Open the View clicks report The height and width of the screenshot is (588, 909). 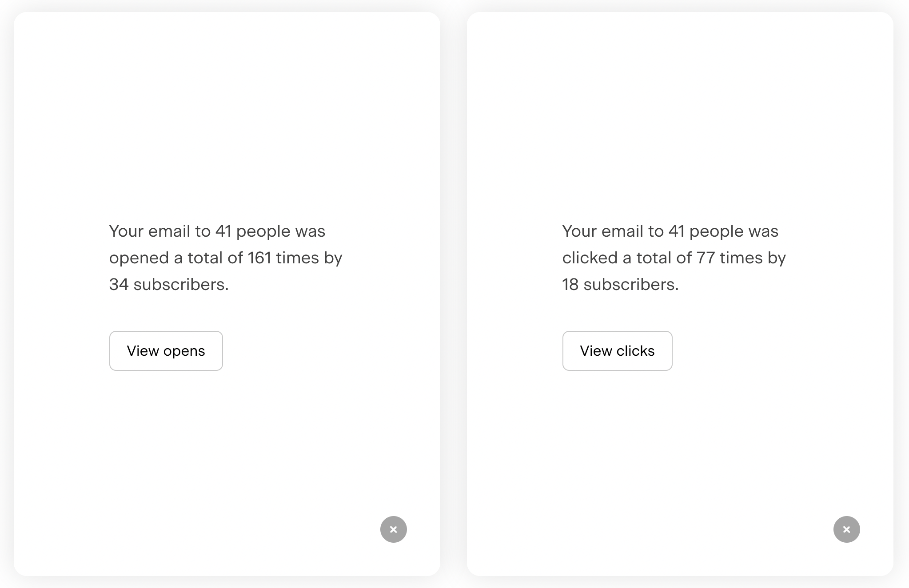pyautogui.click(x=617, y=351)
